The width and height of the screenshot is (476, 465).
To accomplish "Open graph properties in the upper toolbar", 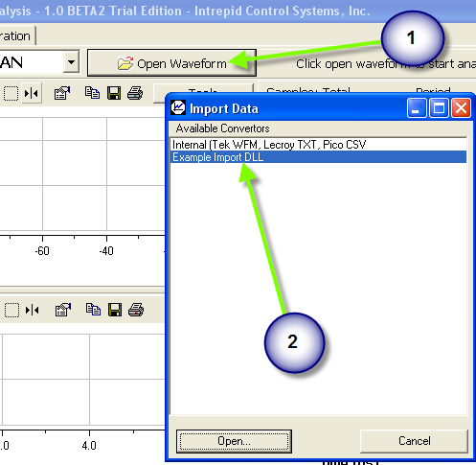I will tap(62, 93).
